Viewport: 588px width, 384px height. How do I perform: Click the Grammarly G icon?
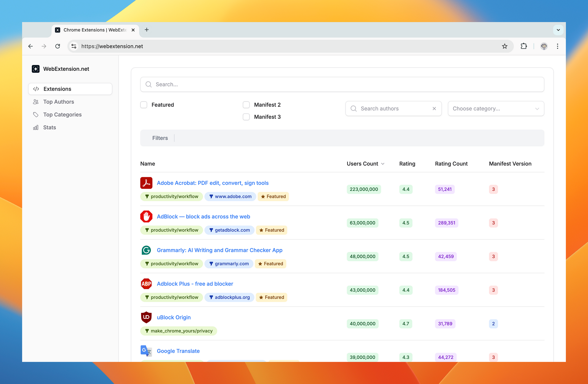click(146, 250)
